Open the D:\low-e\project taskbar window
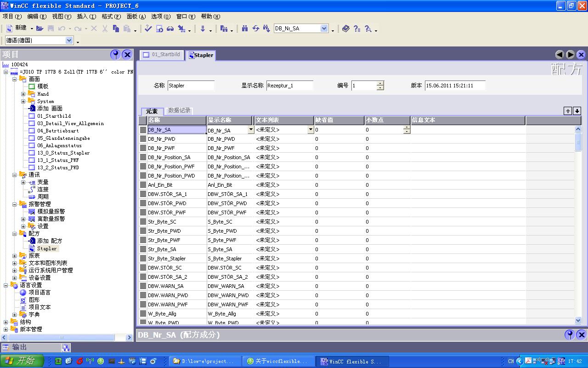 [x=204, y=362]
